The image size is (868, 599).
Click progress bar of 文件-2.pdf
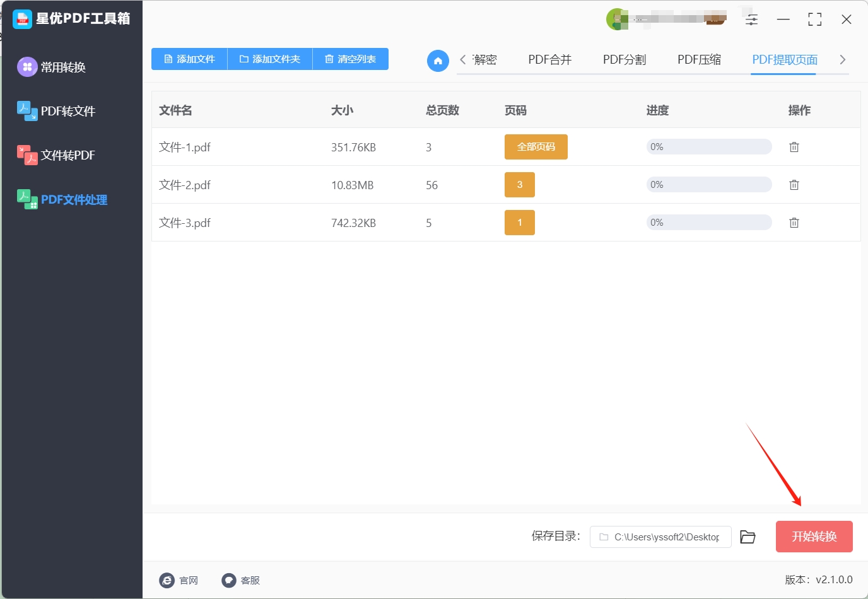[709, 185]
